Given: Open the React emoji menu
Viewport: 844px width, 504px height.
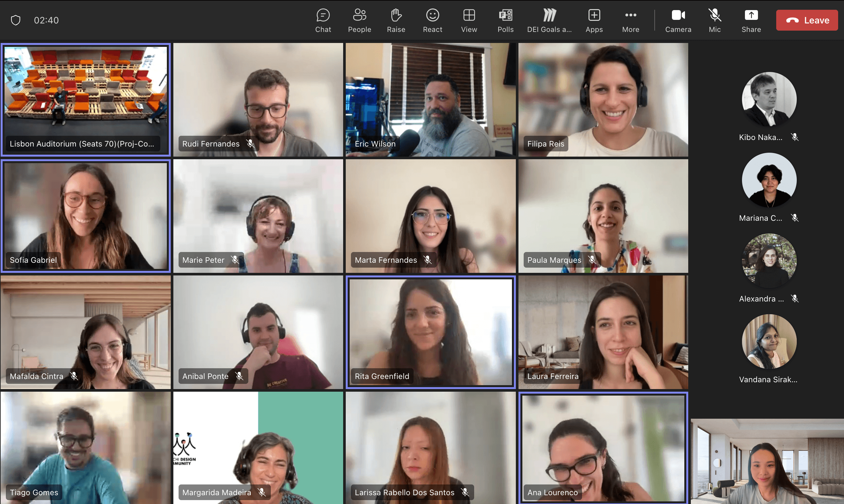Looking at the screenshot, I should pos(432,21).
